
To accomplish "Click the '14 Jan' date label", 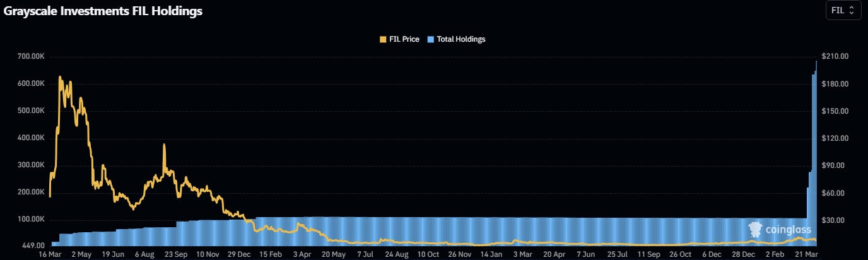I will [491, 254].
